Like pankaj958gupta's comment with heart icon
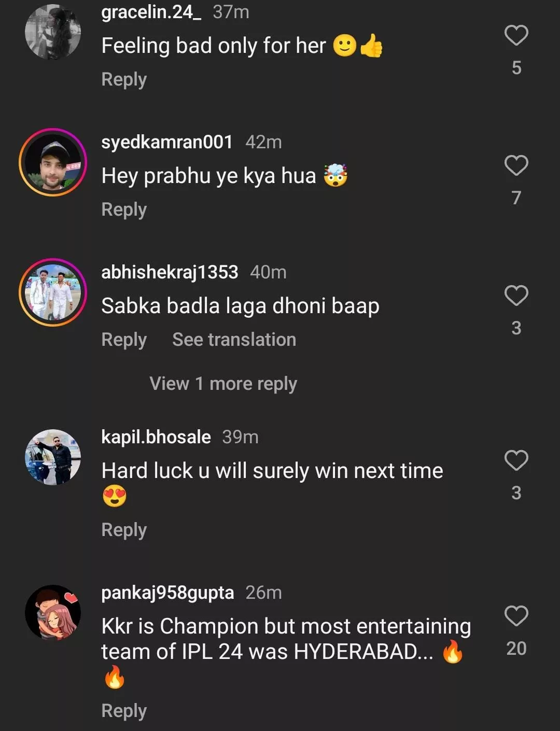Screen dimensions: 560x731 pos(516,616)
